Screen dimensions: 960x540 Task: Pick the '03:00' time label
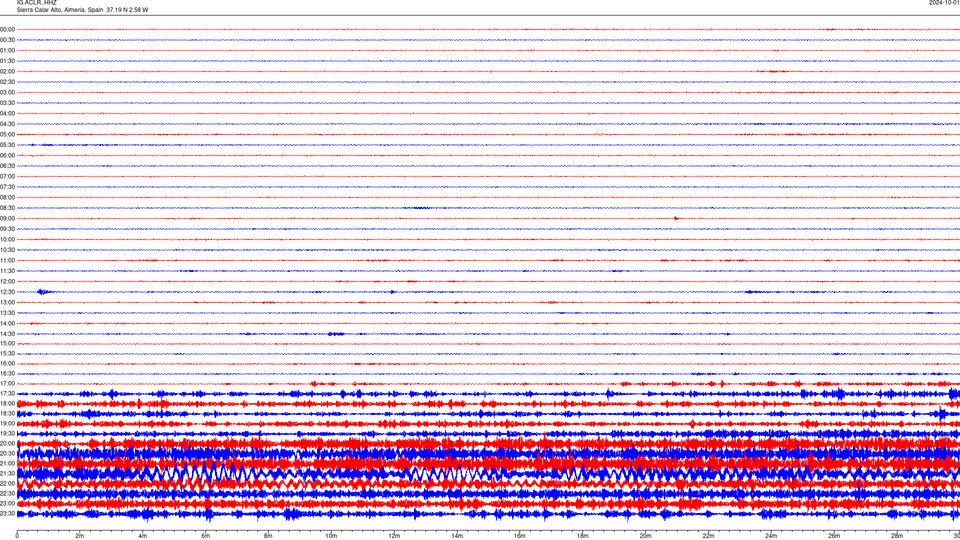point(7,92)
